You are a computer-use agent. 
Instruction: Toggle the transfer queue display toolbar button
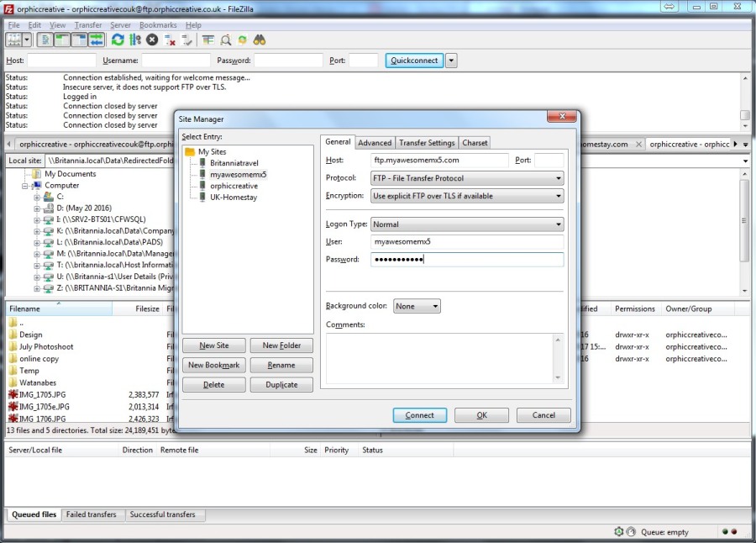point(96,40)
